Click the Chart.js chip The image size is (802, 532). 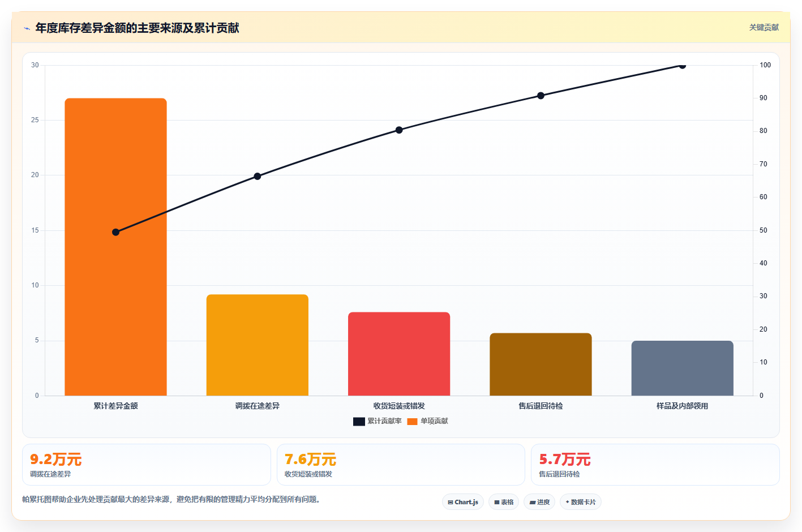[463, 502]
